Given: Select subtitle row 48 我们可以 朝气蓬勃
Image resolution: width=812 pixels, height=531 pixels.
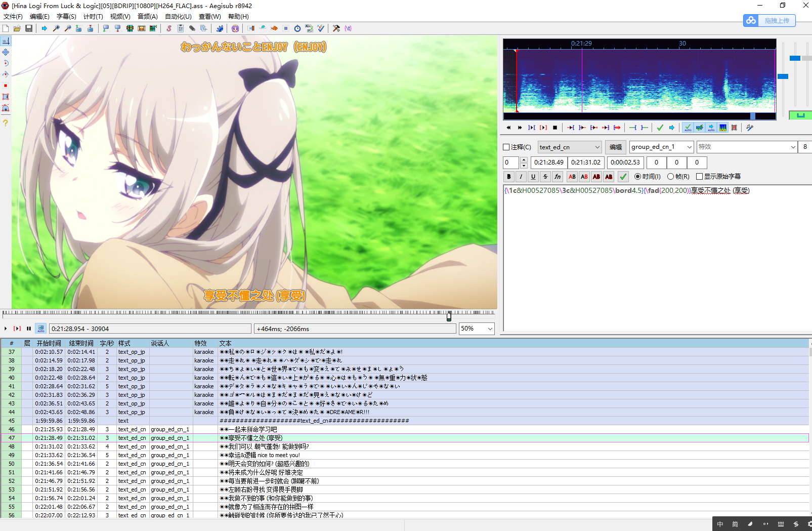Looking at the screenshot, I should [x=405, y=446].
